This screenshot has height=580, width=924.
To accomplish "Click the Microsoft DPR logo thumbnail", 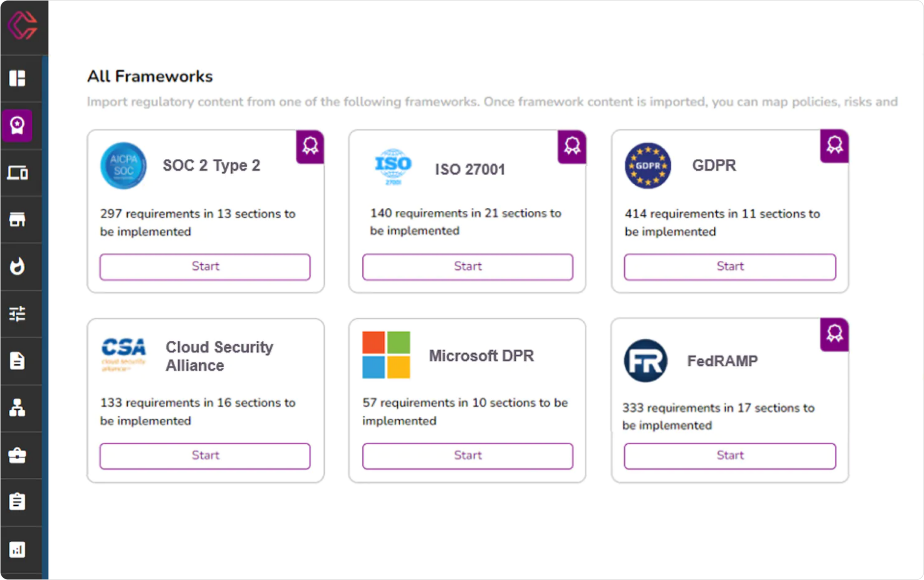I will pos(386,355).
